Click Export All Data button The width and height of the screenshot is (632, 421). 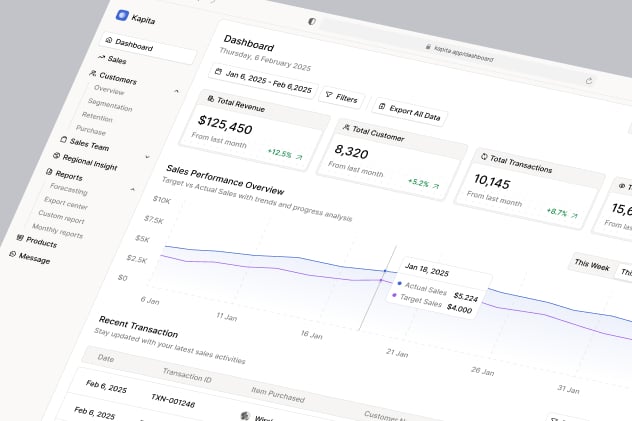click(x=411, y=111)
